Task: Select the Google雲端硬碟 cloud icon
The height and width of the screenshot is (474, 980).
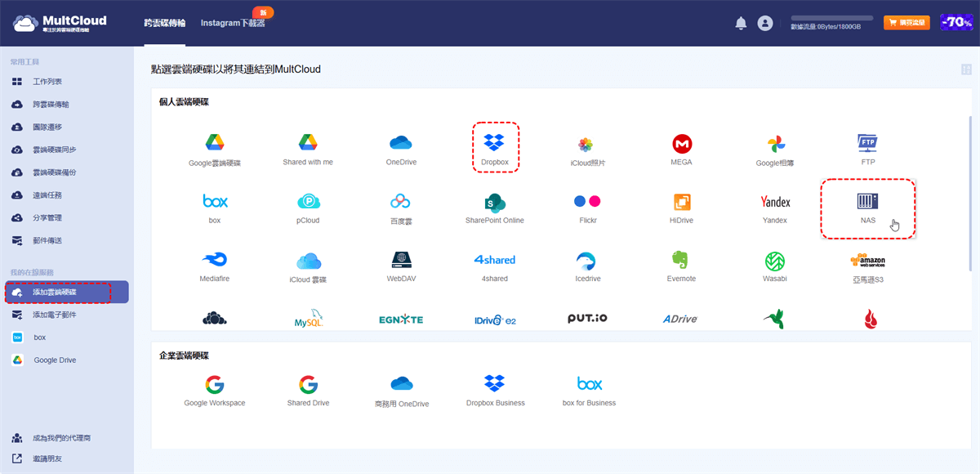Action: [215, 144]
